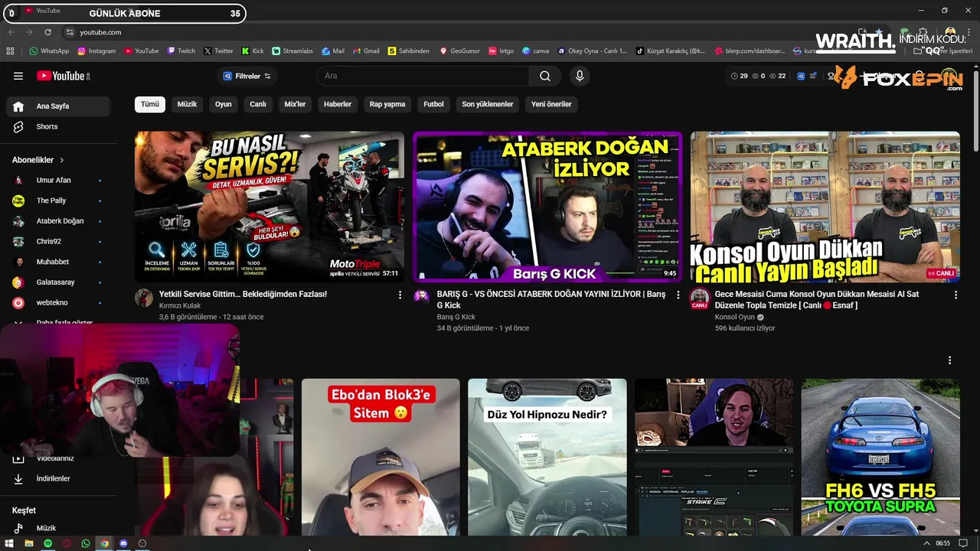Open Konsol Oyun Dükkan live stream thumbnail
Screen dimensions: 980x551
[x=825, y=207]
